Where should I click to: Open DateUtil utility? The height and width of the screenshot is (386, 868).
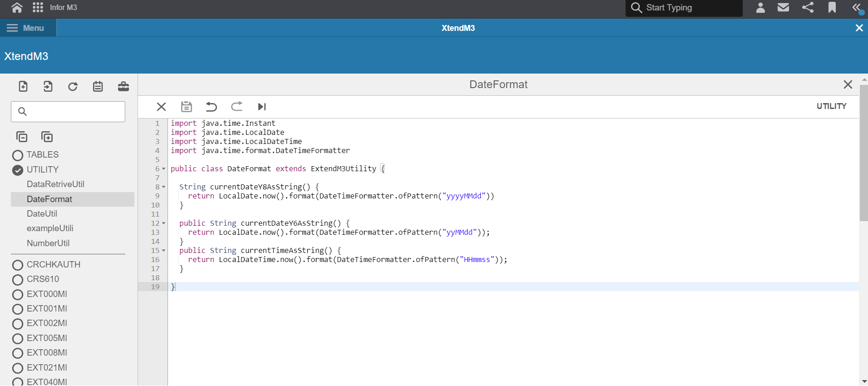[x=42, y=213]
